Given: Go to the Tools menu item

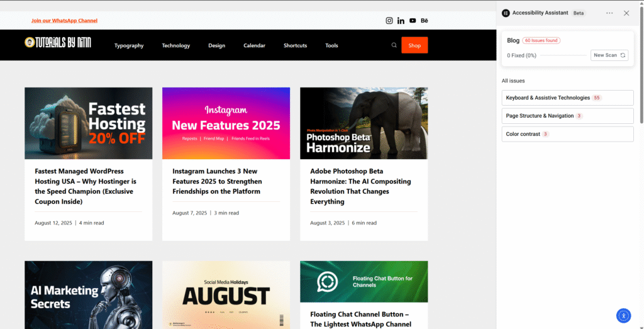Looking at the screenshot, I should pyautogui.click(x=331, y=45).
